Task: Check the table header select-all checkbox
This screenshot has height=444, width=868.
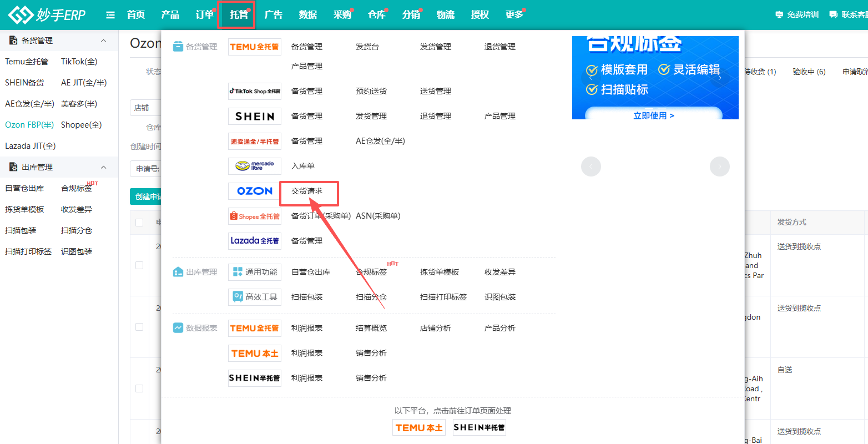Action: (139, 223)
